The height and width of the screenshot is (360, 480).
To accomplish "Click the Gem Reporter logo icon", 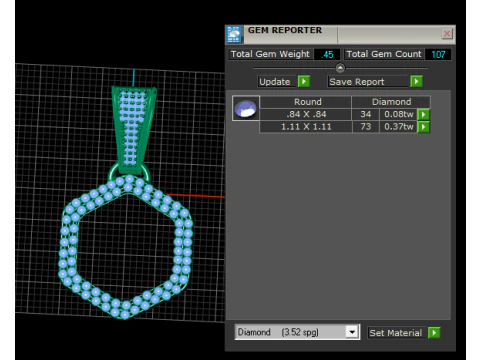I will tap(234, 34).
